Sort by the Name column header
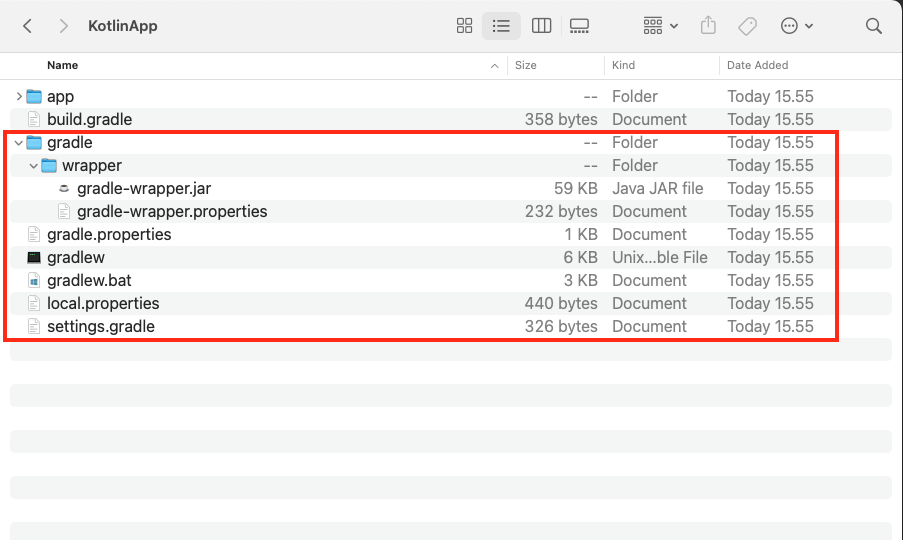The height and width of the screenshot is (540, 903). [63, 65]
